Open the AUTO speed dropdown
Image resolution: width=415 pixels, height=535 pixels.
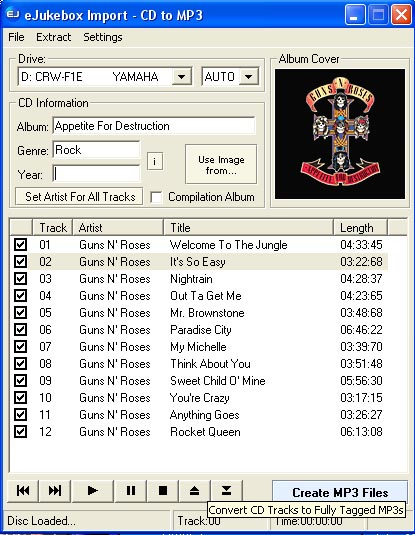click(x=248, y=76)
